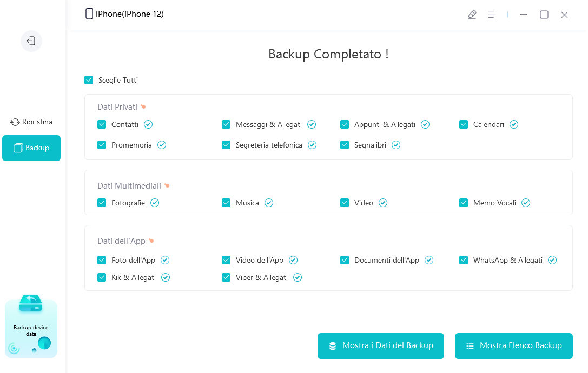Screen dimensions: 588x373
Task: Click the status checkmark beside Fotografie
Action: click(x=155, y=203)
